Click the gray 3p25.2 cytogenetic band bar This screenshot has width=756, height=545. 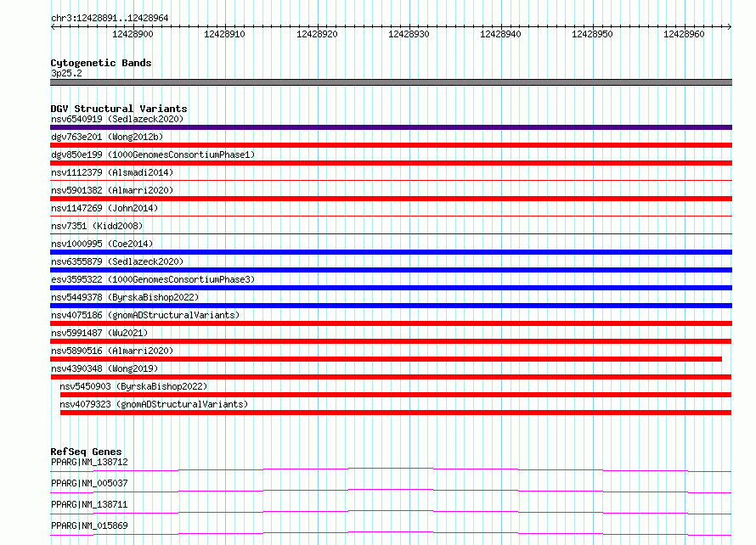tap(391, 82)
